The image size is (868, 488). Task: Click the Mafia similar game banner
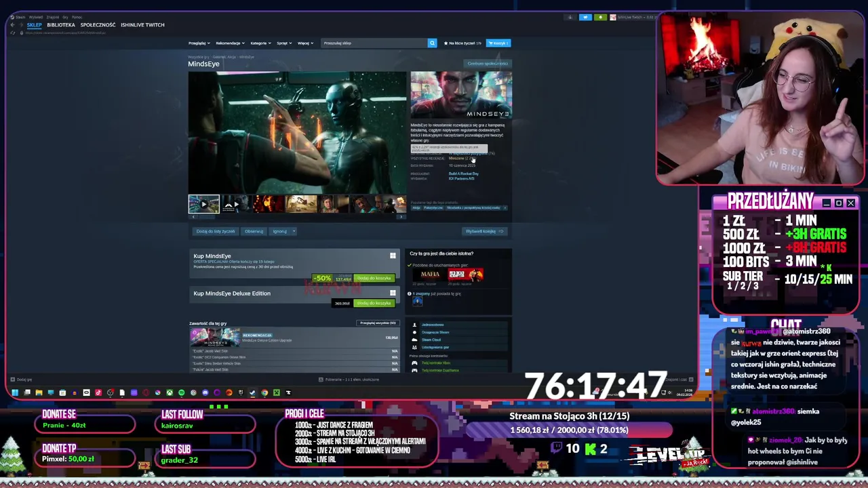430,274
